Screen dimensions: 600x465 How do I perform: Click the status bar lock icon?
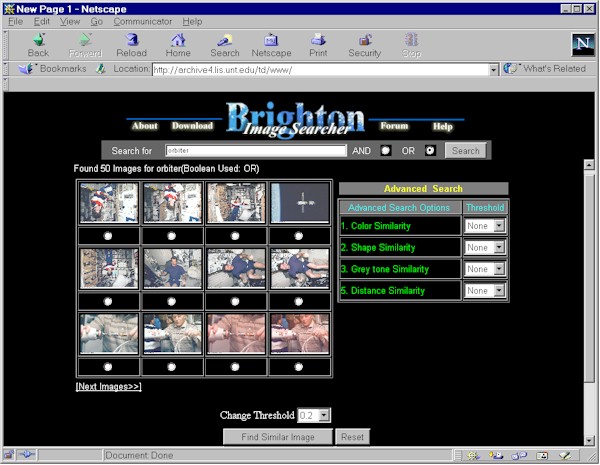tap(8, 455)
